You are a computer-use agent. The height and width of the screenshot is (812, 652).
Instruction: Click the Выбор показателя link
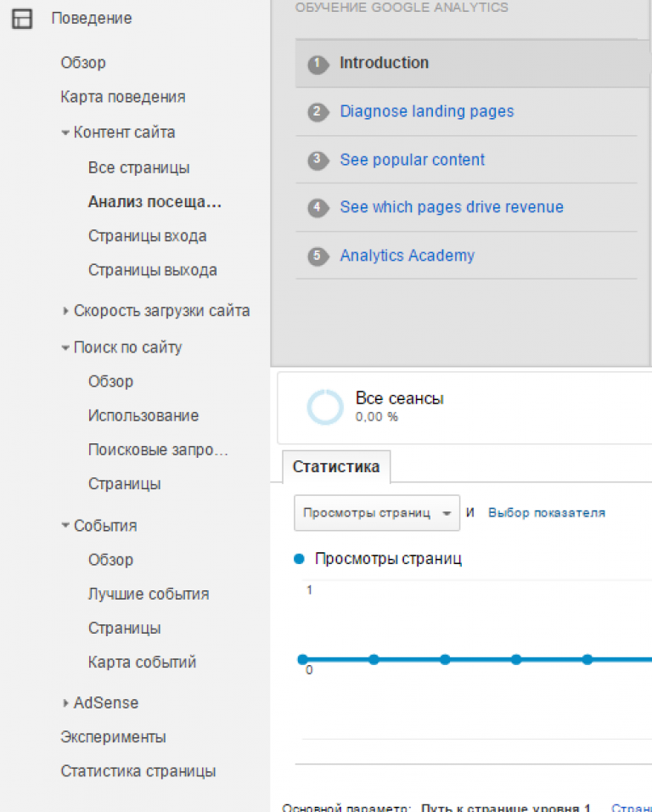(x=546, y=513)
